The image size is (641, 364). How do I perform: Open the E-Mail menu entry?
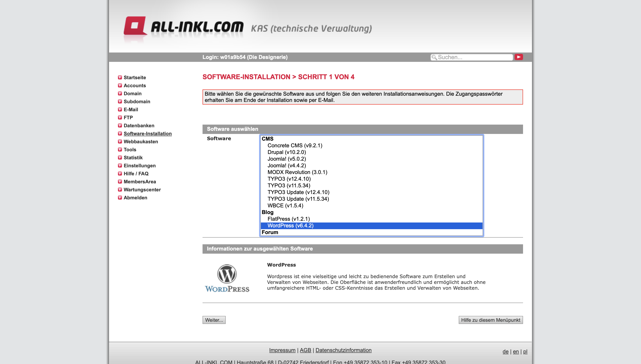pos(131,109)
